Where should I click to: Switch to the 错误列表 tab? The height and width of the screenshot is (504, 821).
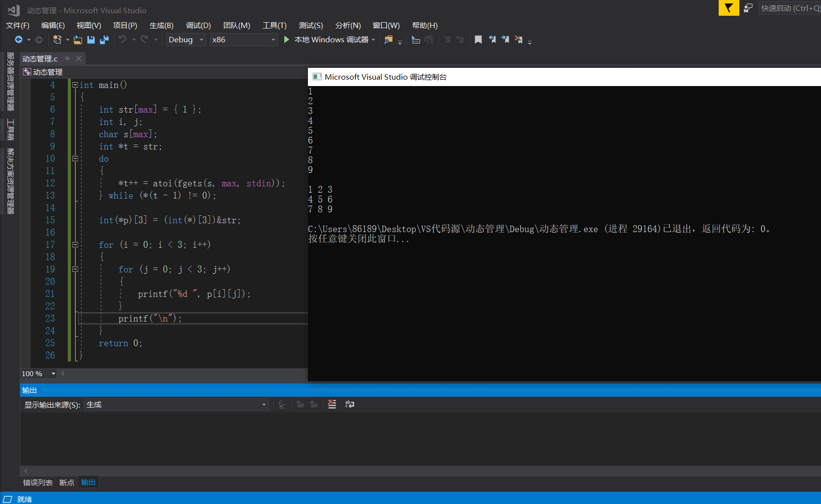[x=38, y=482]
